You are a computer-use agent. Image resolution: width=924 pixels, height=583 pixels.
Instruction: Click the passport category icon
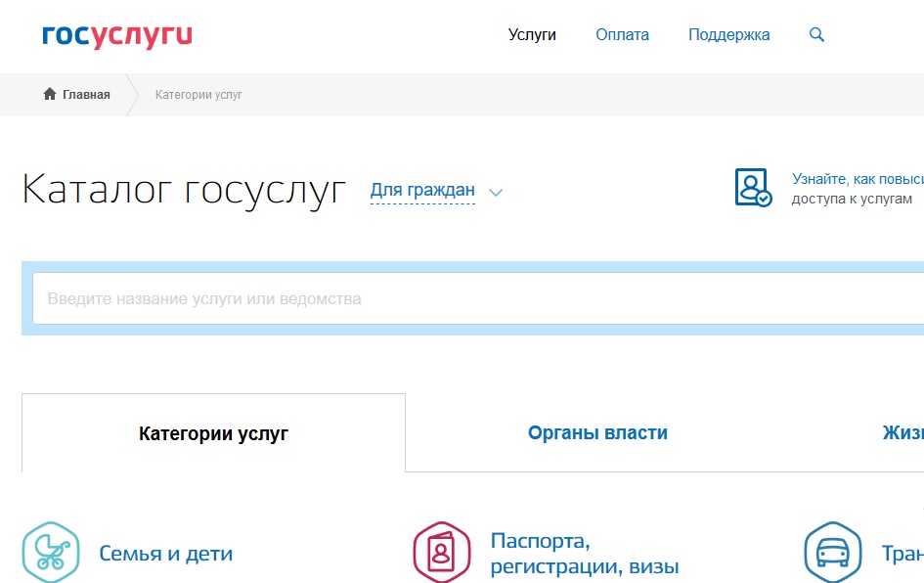click(x=441, y=553)
